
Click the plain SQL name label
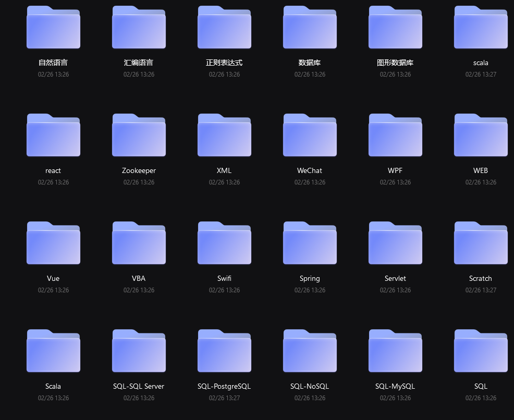pyautogui.click(x=481, y=386)
